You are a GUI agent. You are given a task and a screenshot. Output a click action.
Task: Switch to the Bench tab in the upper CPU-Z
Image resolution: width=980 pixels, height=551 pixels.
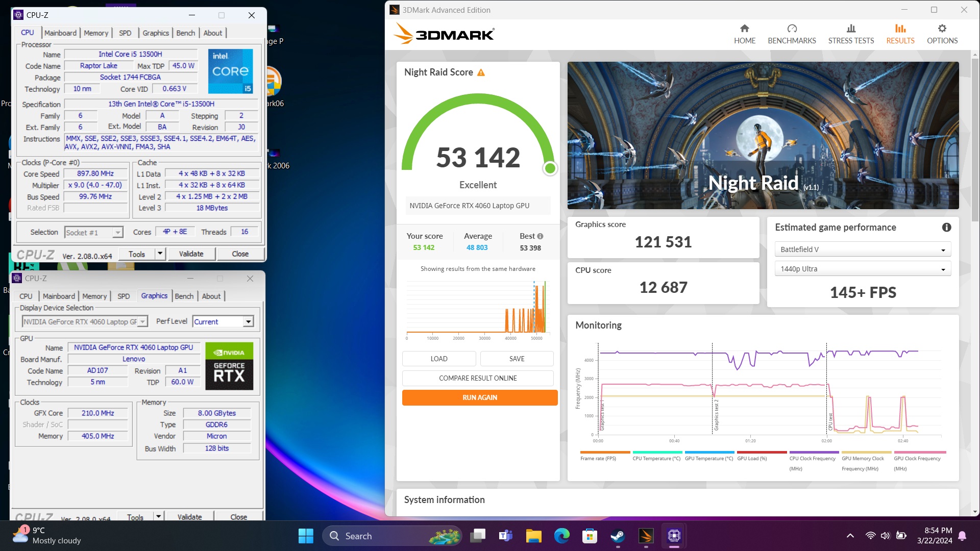(x=186, y=33)
